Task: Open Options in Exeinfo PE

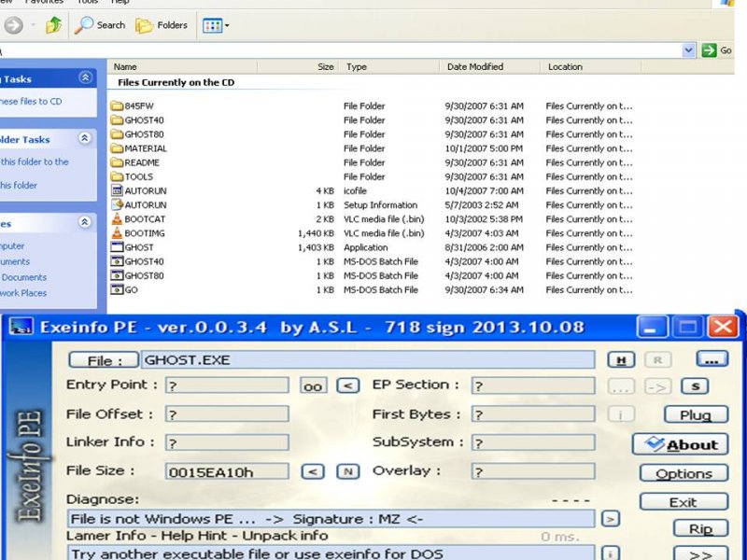Action: (x=684, y=473)
